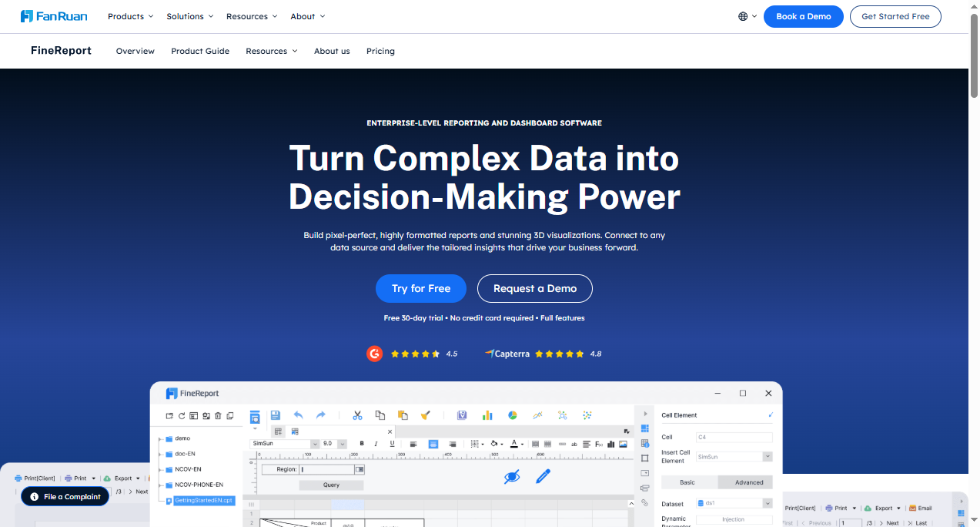Click the Try for Free button
This screenshot has height=527, width=980.
click(x=421, y=288)
